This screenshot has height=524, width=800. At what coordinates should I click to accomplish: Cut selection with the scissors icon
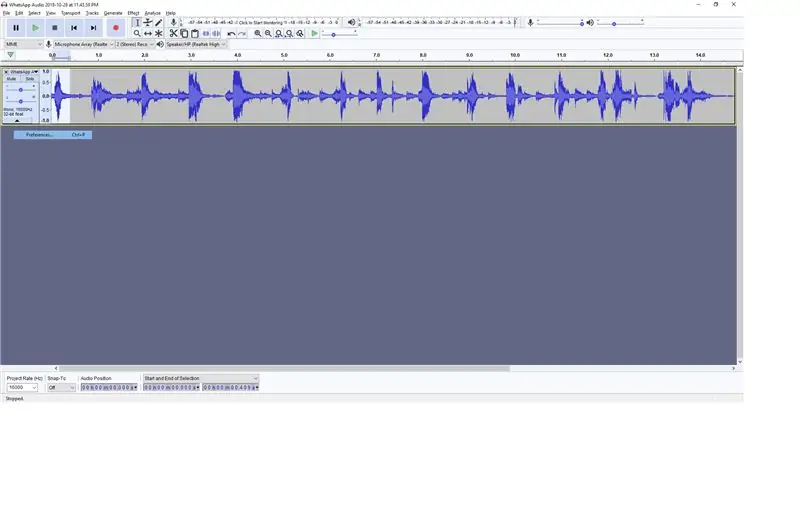173,34
